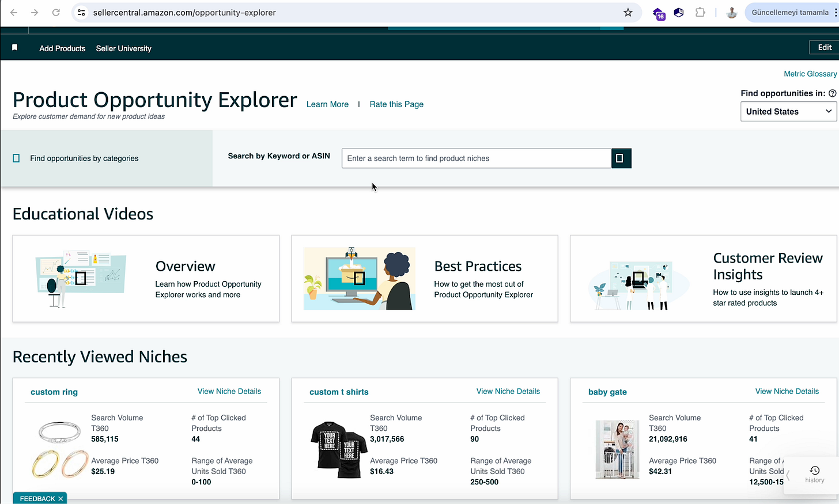Go back with the browser back arrow
The image size is (839, 504).
pos(14,12)
